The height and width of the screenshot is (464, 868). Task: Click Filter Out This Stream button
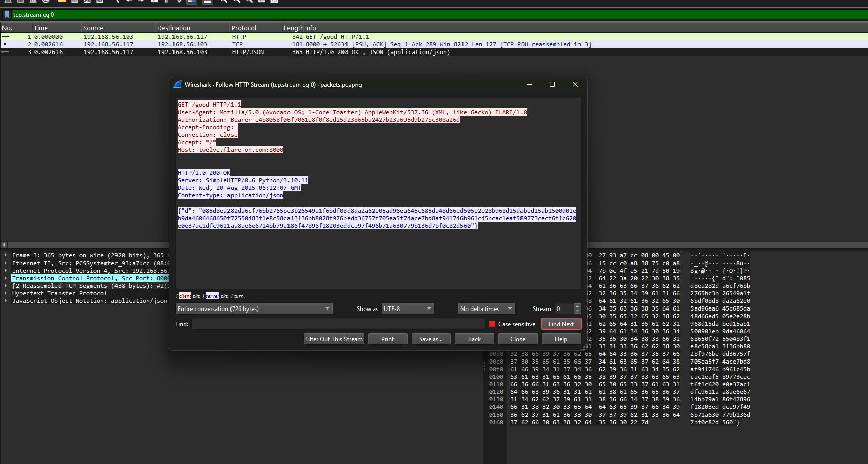[333, 339]
